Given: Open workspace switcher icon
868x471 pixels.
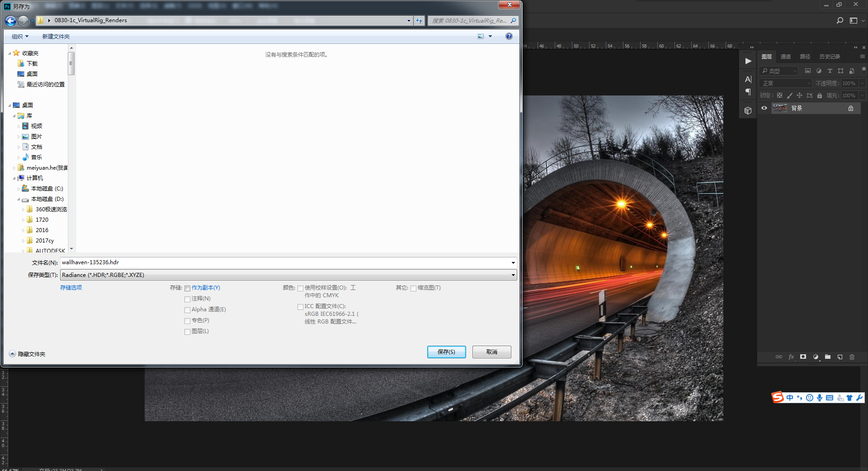Looking at the screenshot, I should [854, 20].
